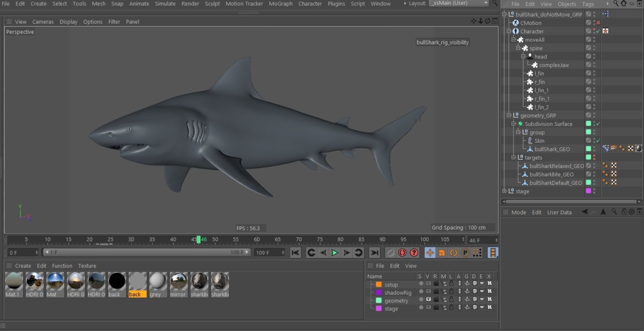Click Mode in Attribute Manager
Screen dimensions: 644x331
519,212
